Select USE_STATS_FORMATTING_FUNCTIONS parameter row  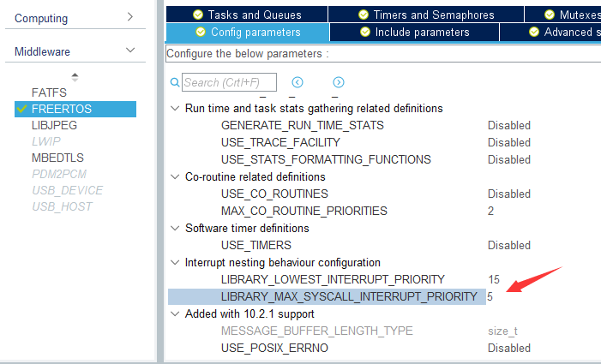point(326,159)
